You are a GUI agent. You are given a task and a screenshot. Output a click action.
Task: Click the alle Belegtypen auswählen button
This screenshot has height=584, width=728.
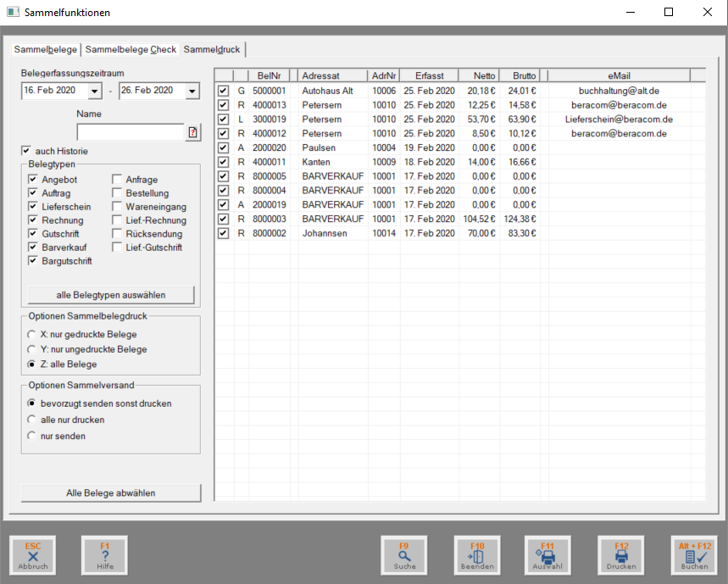click(x=111, y=295)
